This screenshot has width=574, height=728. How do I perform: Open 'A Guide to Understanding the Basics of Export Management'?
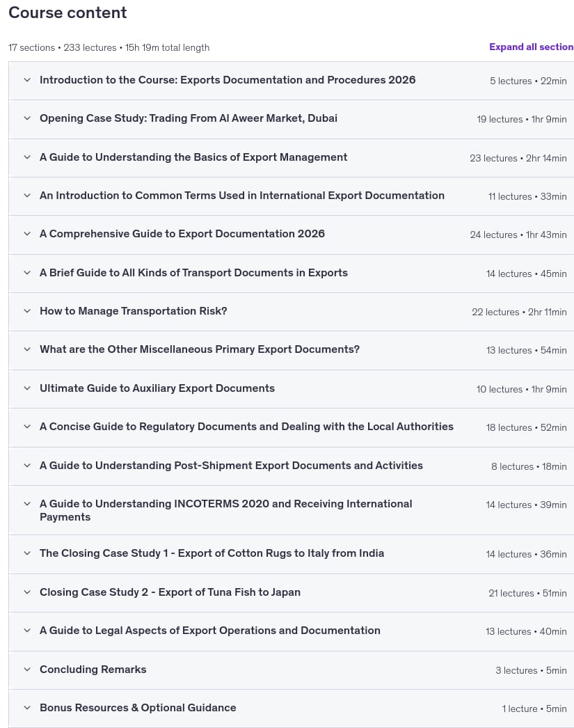193,157
